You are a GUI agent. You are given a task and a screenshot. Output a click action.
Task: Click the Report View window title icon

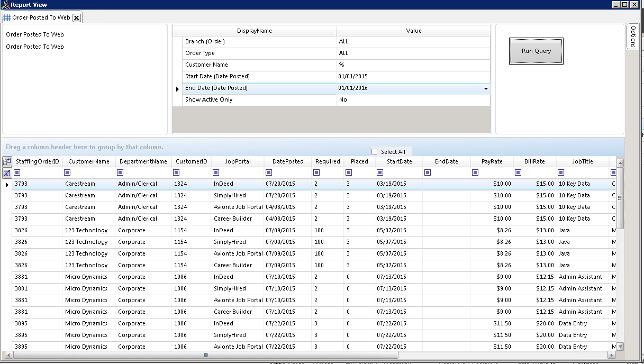5,5
